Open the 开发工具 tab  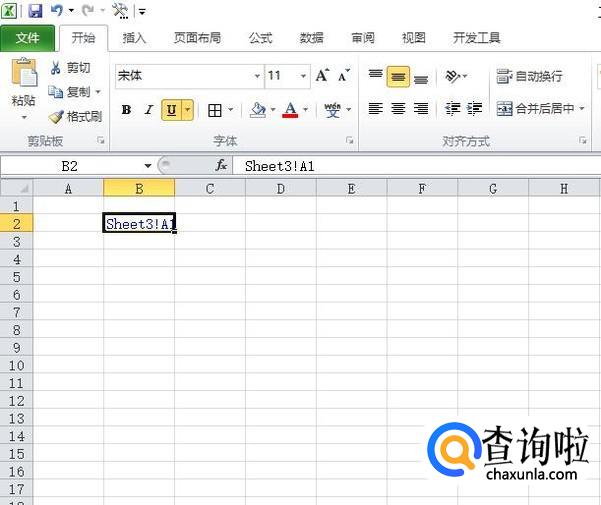[476, 38]
